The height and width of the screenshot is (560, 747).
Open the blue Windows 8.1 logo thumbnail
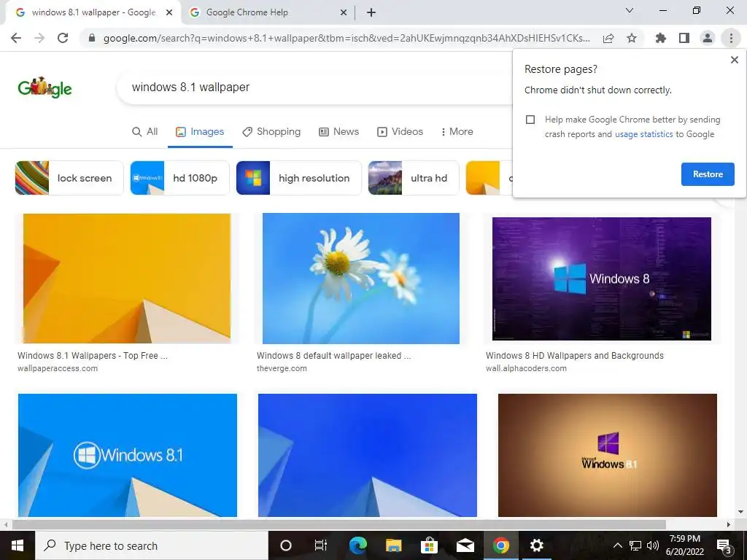click(127, 455)
